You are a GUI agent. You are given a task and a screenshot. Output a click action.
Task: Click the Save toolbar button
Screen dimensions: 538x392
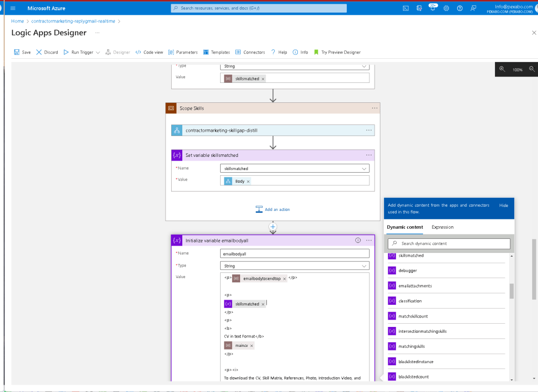(x=22, y=52)
